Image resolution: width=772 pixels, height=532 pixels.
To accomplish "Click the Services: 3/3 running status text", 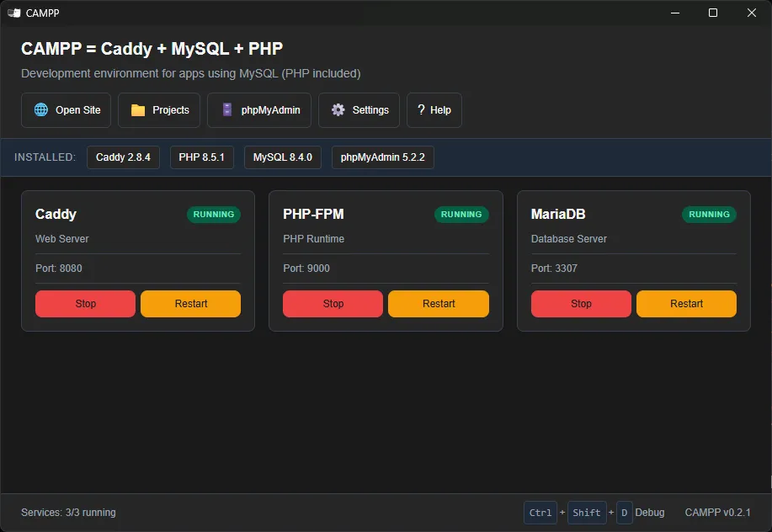I will click(x=68, y=512).
